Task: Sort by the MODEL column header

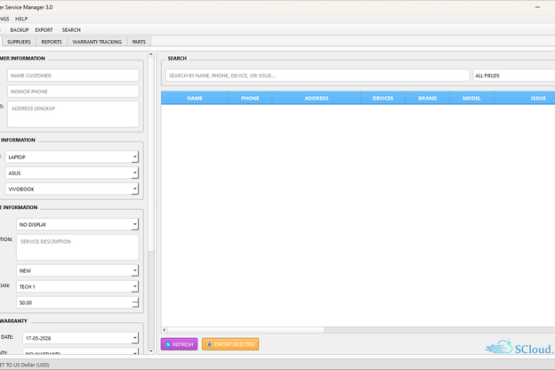Action: 471,98
